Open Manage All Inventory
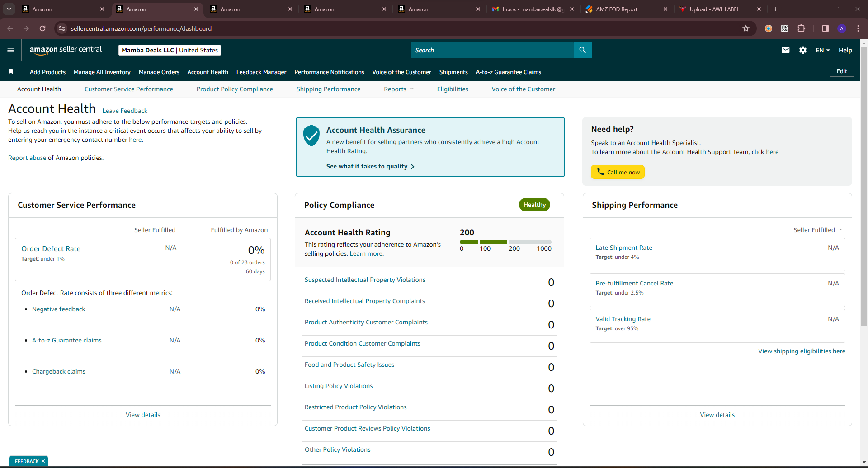Image resolution: width=868 pixels, height=468 pixels. point(102,72)
